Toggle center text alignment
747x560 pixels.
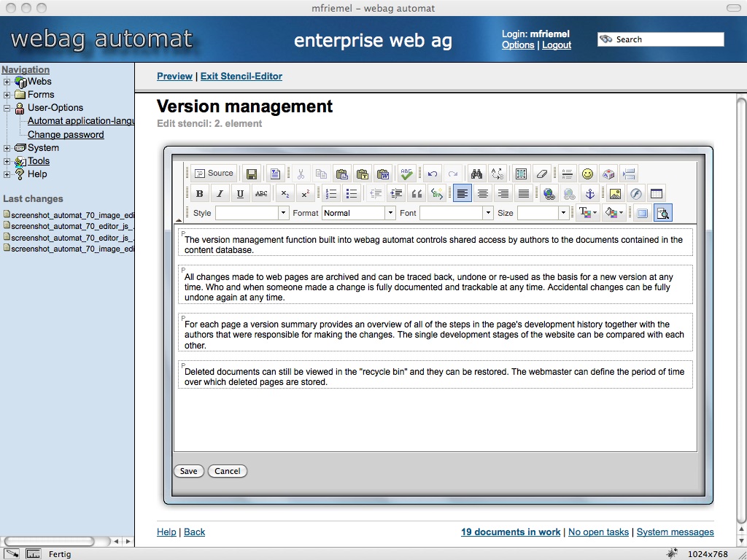[483, 193]
